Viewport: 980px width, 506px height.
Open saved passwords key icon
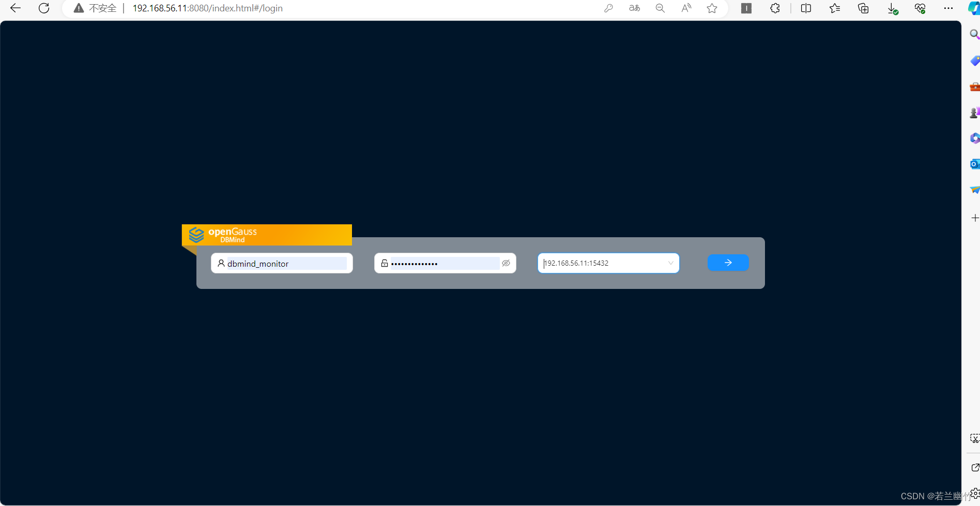pyautogui.click(x=608, y=8)
